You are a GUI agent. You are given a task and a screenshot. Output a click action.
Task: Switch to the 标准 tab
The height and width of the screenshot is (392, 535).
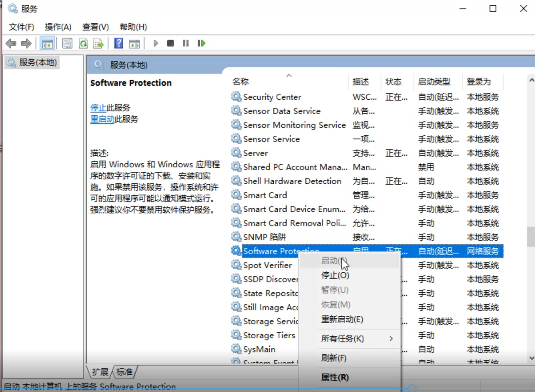(x=125, y=372)
